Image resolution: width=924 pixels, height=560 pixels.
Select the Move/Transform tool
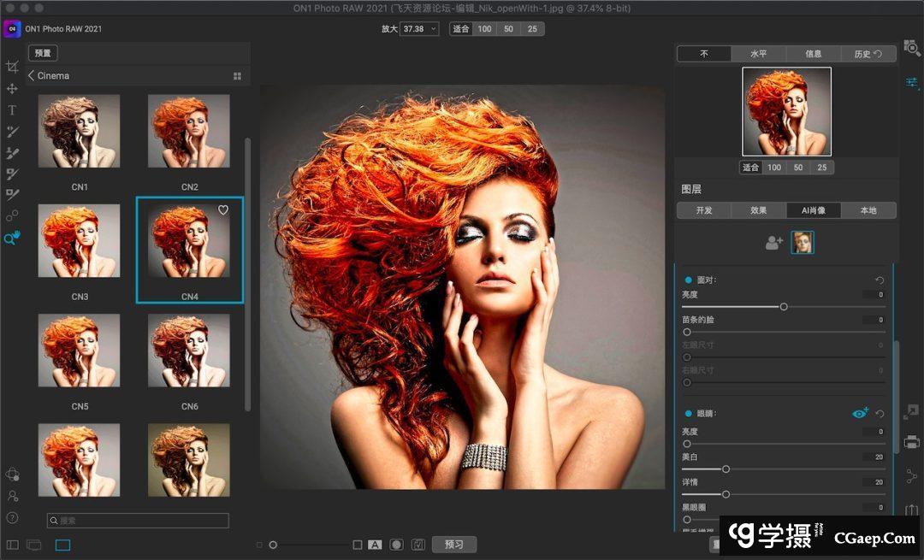click(x=12, y=89)
